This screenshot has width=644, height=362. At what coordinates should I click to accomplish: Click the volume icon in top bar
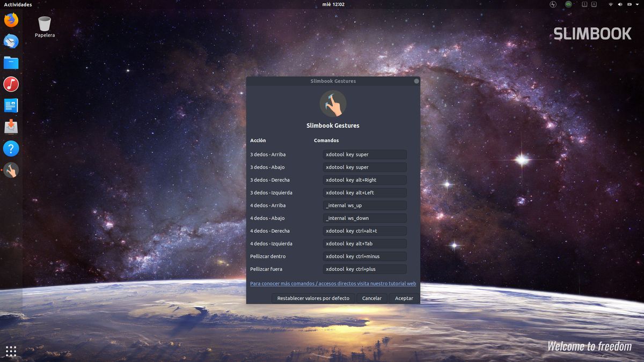tap(620, 4)
